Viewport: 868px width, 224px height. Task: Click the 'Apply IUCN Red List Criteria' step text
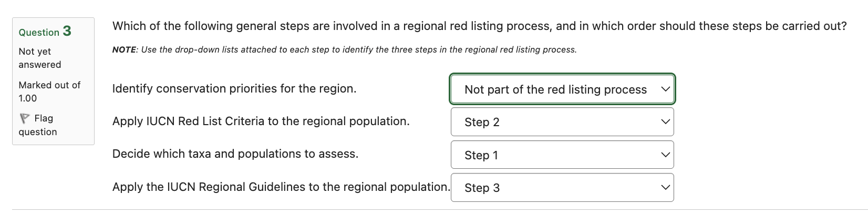(x=261, y=121)
